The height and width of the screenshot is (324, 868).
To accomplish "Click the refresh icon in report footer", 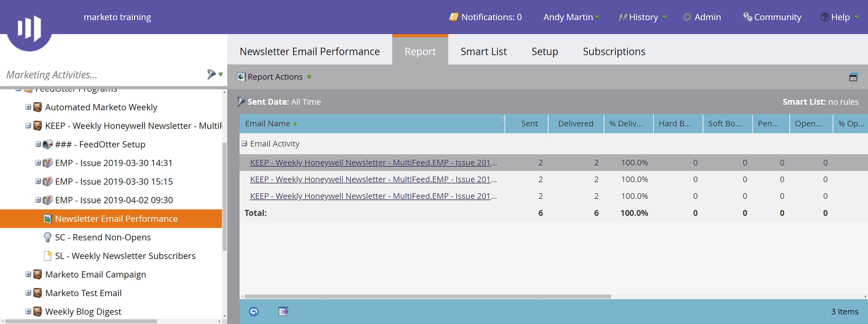I will [x=254, y=312].
